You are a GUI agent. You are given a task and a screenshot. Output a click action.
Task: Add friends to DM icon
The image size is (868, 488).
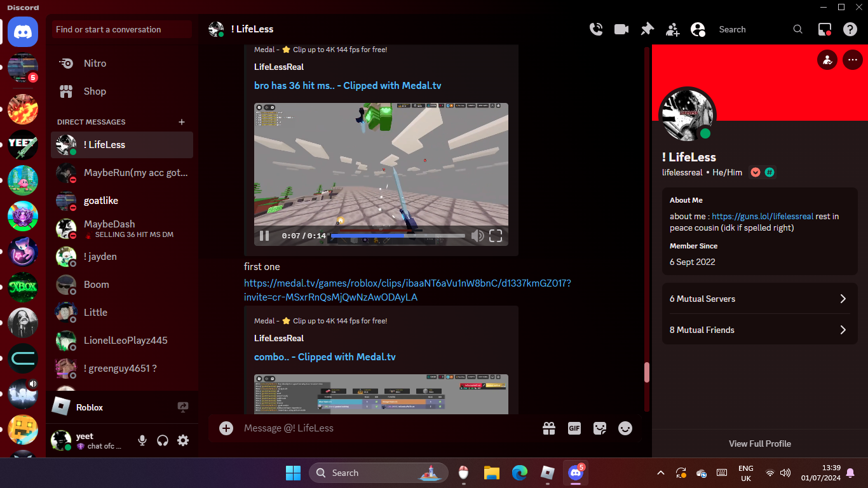672,29
